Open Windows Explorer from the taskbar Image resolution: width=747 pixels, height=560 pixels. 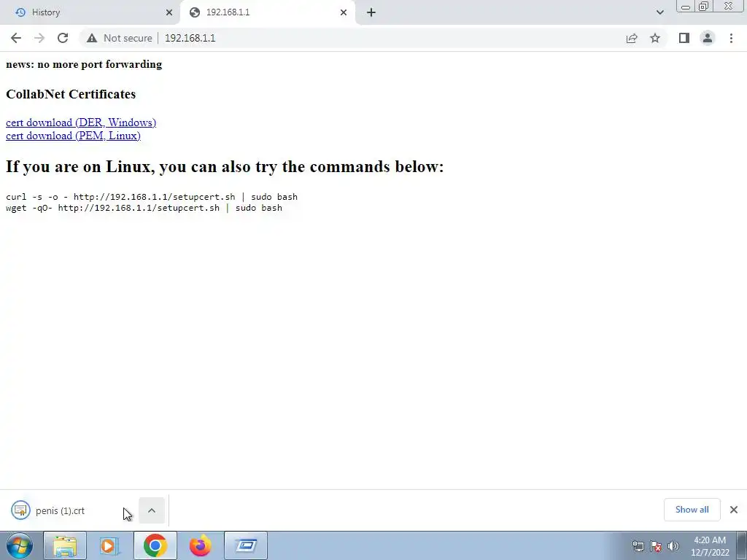pyautogui.click(x=65, y=545)
